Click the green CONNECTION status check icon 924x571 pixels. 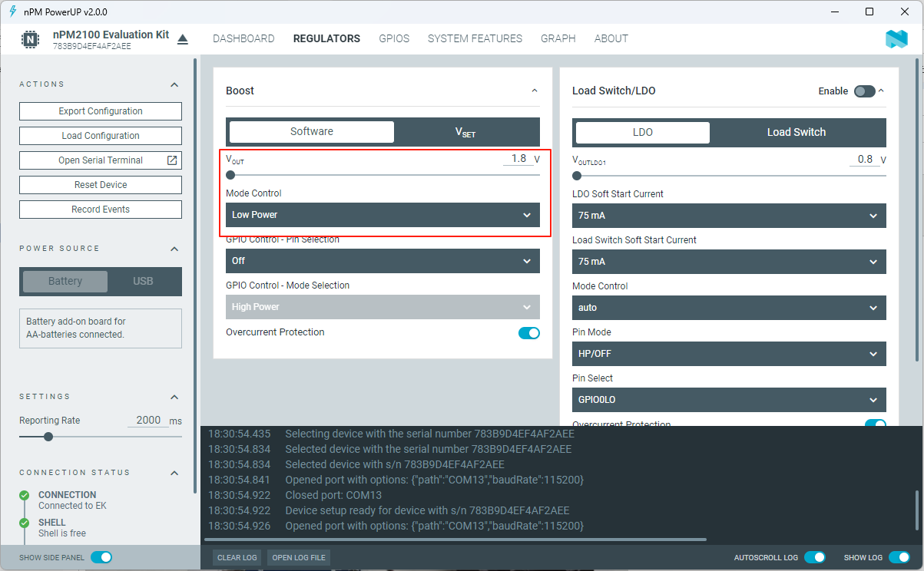[x=25, y=495]
